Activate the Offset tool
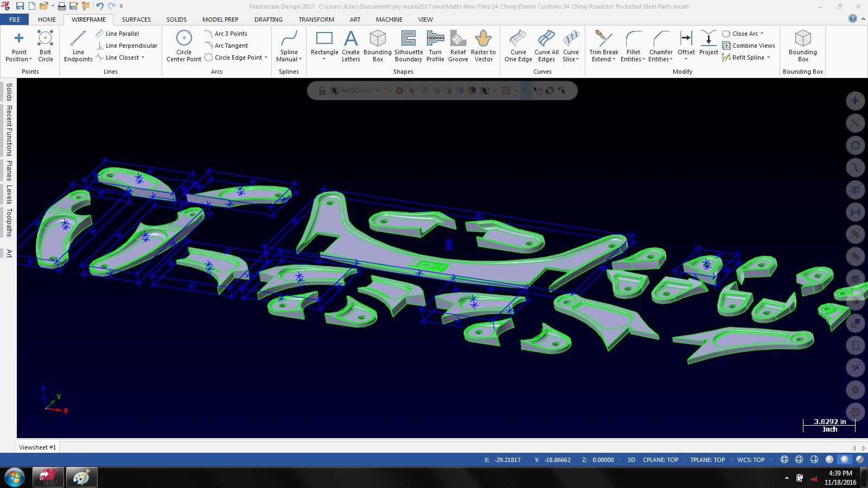The image size is (868, 488). [x=686, y=46]
